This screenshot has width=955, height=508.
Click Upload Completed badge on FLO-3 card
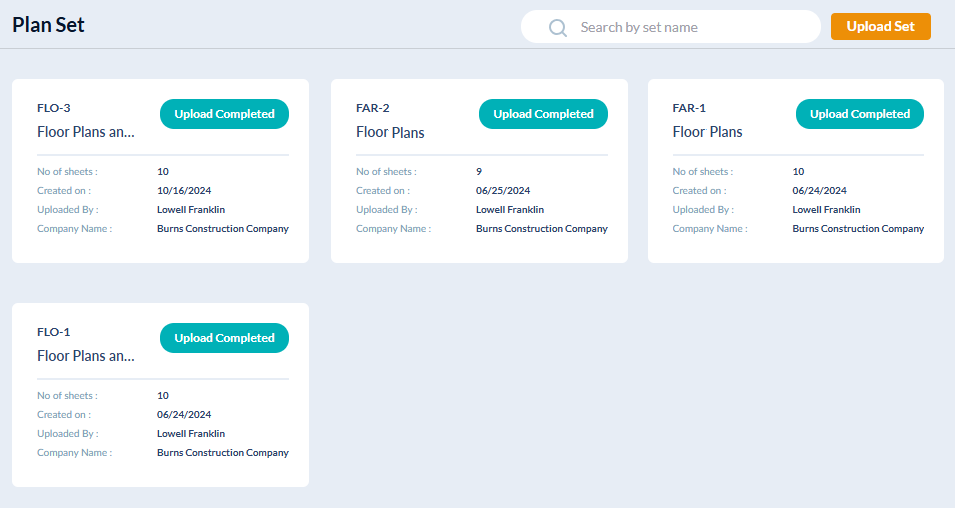coord(224,114)
